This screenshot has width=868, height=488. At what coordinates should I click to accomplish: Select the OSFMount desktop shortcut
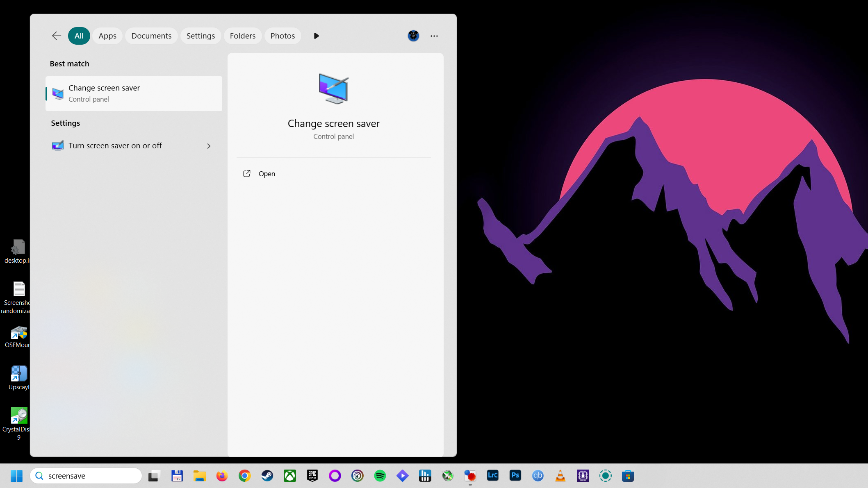click(x=18, y=337)
